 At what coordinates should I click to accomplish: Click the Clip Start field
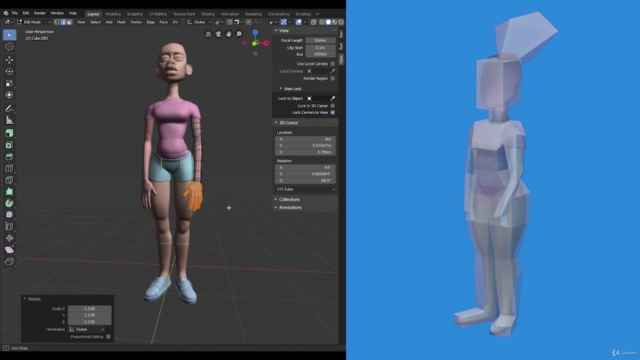(x=320, y=48)
